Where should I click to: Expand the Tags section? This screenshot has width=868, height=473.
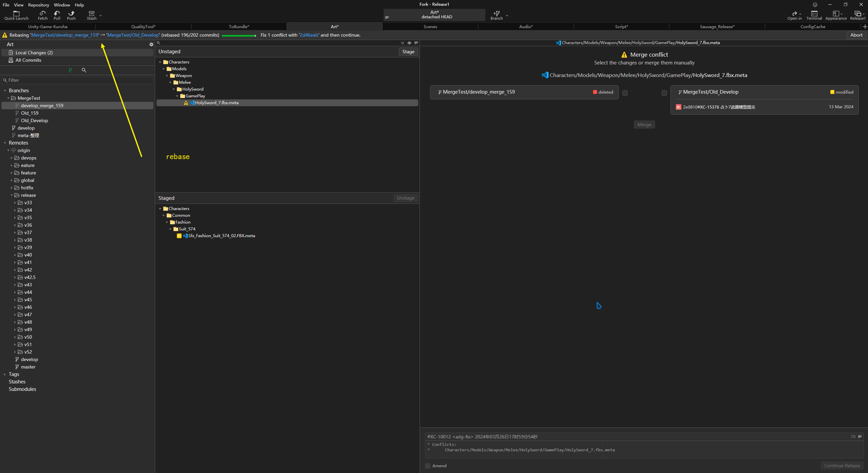[x=5, y=375]
